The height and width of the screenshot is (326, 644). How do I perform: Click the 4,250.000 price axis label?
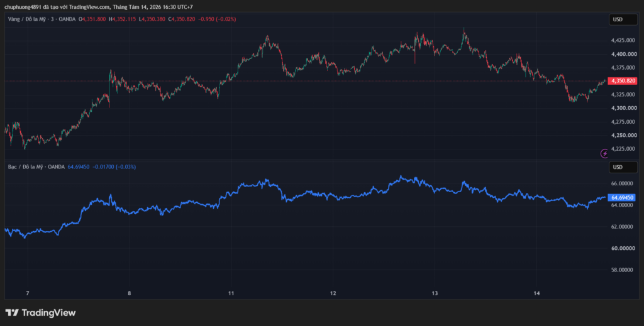(x=623, y=135)
